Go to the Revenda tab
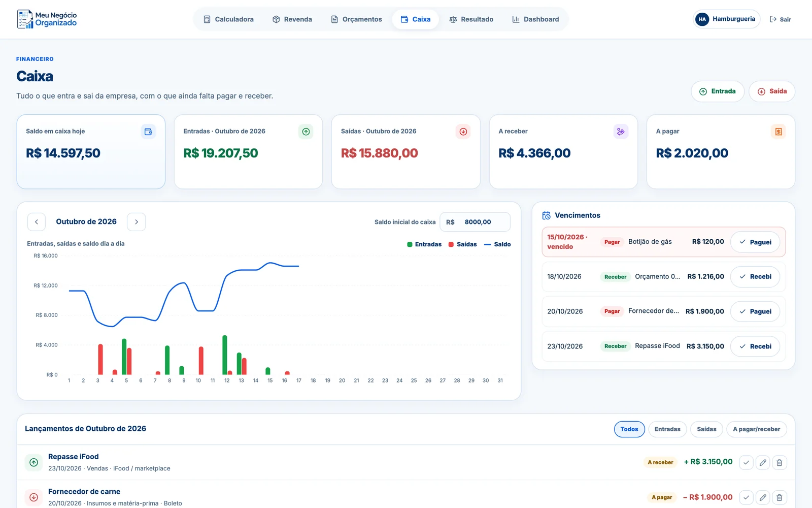Image resolution: width=812 pixels, height=508 pixels. (x=292, y=19)
